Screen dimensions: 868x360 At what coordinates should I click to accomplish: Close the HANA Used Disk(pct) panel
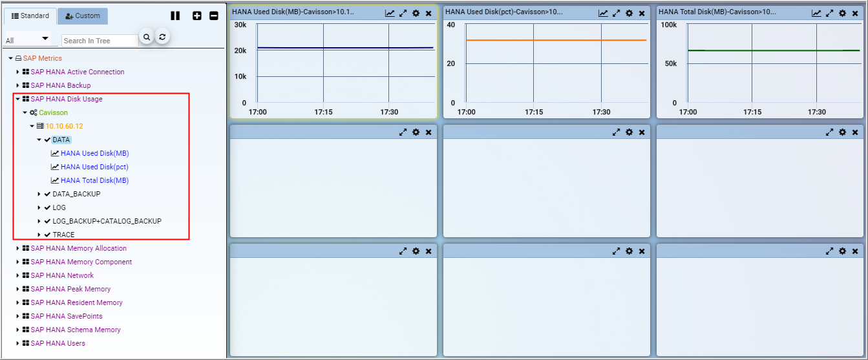[642, 13]
